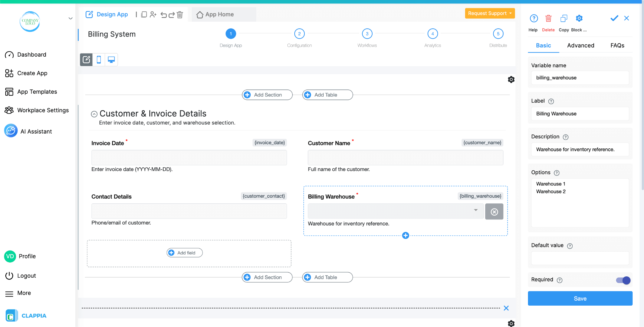This screenshot has height=327, width=644.
Task: Switch to the Advanced tab
Action: click(580, 45)
